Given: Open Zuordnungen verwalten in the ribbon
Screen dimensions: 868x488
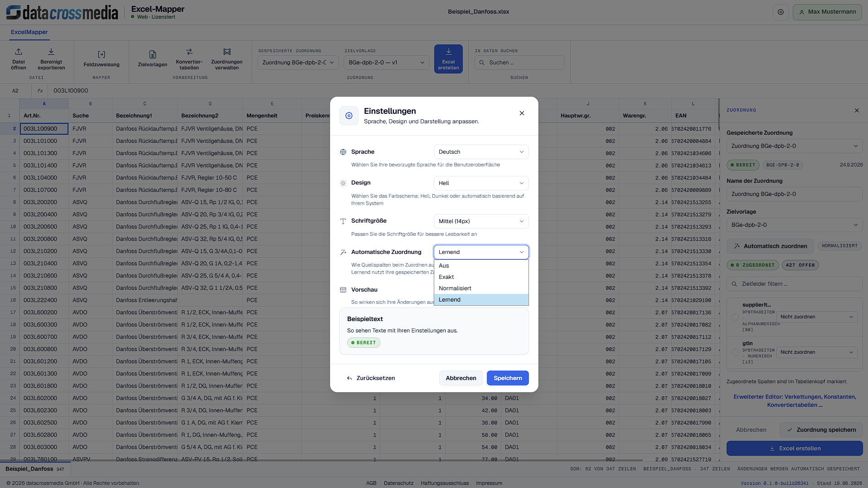Looking at the screenshot, I should 227,59.
